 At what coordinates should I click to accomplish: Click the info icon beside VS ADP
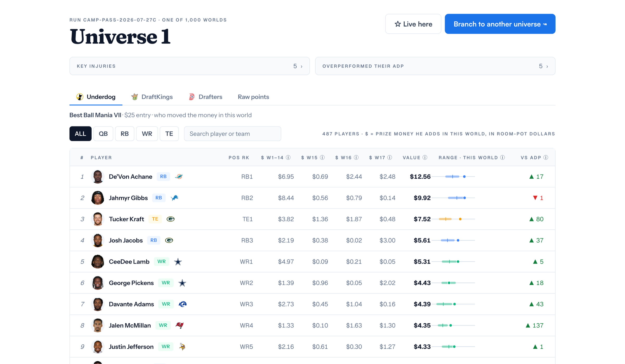pyautogui.click(x=546, y=158)
